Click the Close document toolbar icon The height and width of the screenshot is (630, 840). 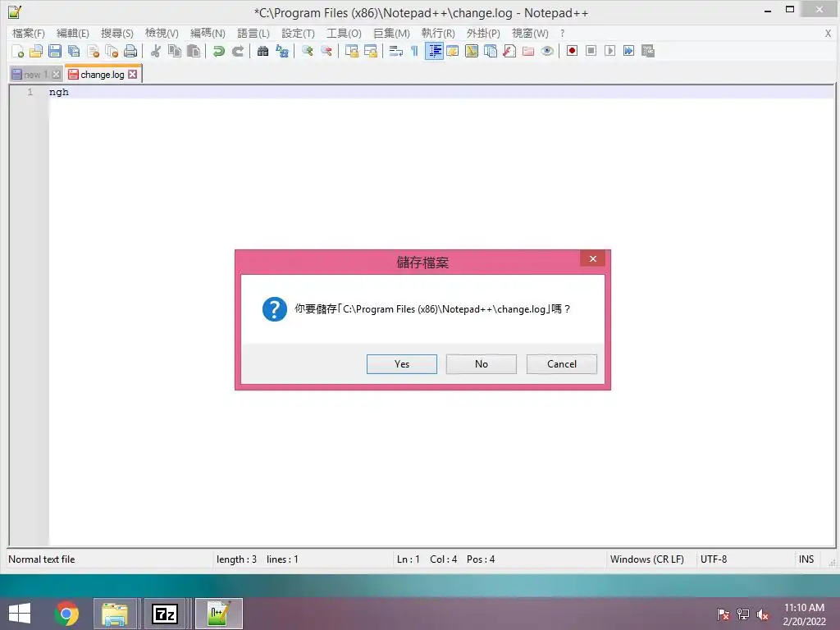94,51
